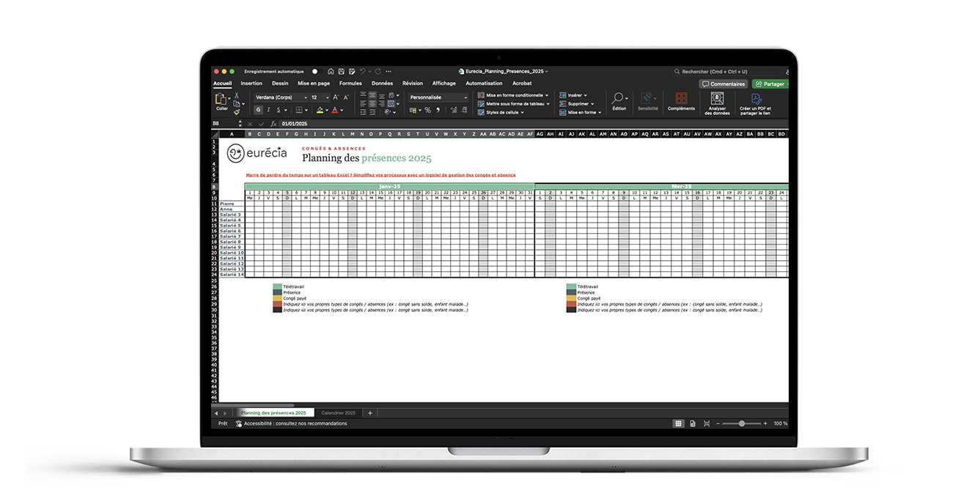Click the zoom in plus button
Image resolution: width=980 pixels, height=499 pixels.
click(765, 424)
